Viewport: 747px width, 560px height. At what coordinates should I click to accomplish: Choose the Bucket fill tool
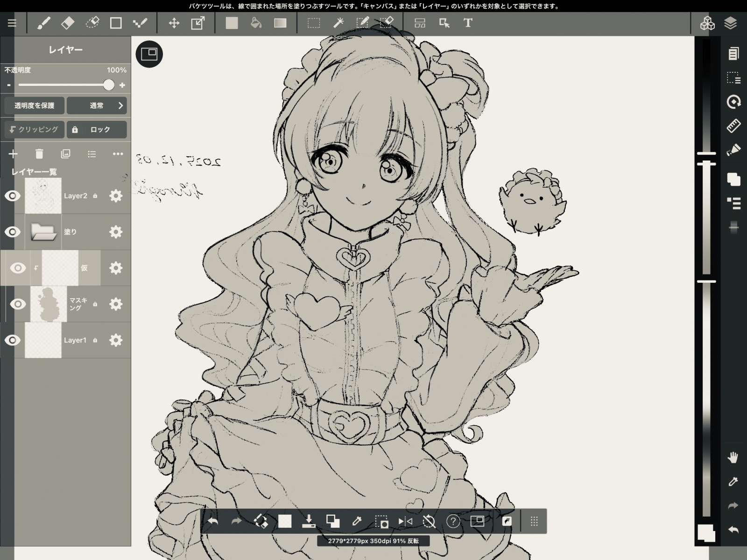256,23
